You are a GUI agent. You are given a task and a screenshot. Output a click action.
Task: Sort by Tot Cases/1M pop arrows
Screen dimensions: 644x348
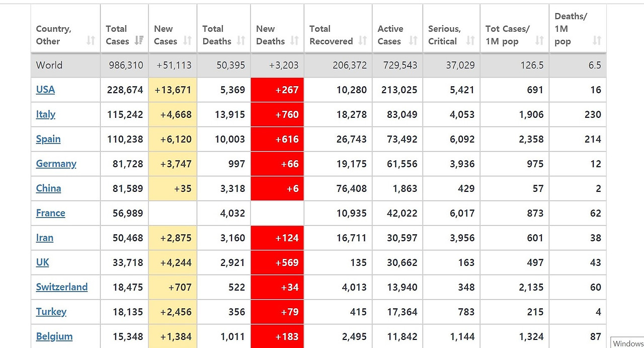coord(539,41)
